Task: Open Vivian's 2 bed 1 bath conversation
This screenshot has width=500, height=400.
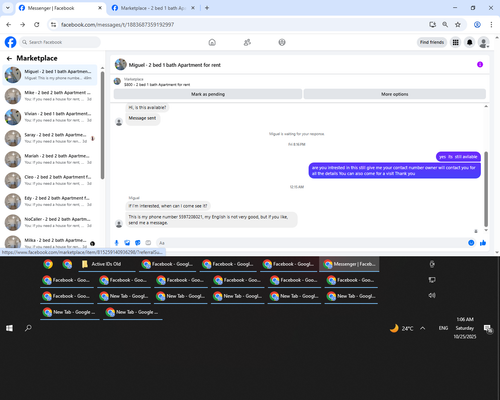Action: click(50, 117)
